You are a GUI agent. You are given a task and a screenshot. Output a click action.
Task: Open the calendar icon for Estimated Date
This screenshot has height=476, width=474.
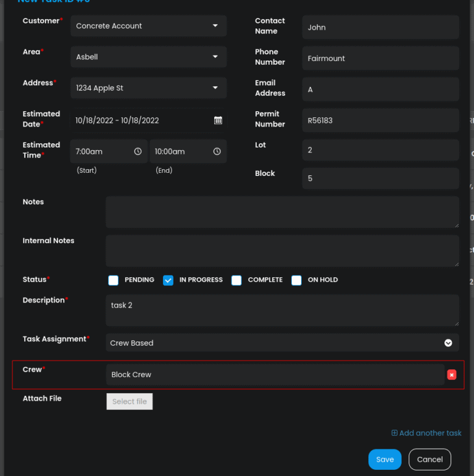point(218,120)
